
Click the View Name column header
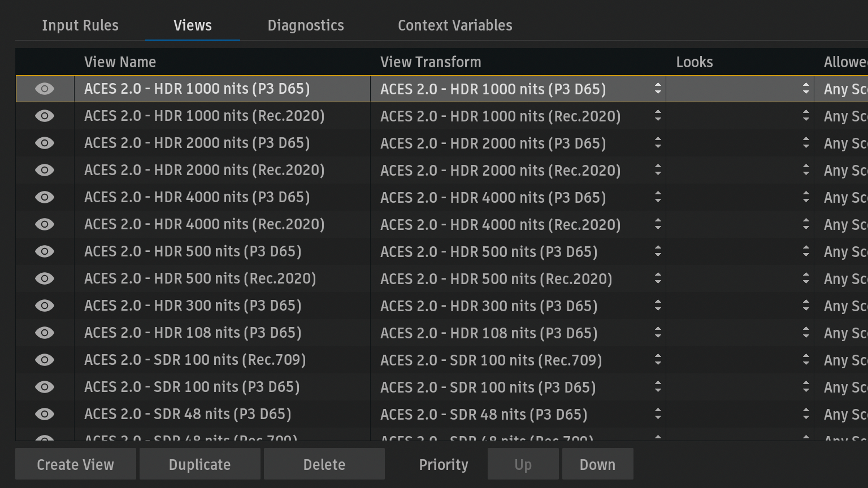pyautogui.click(x=120, y=62)
